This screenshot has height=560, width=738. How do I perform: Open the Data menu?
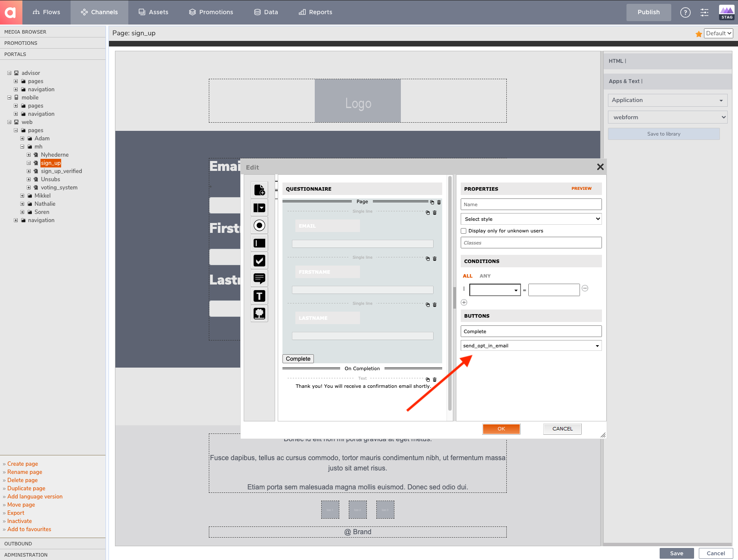[x=266, y=12]
